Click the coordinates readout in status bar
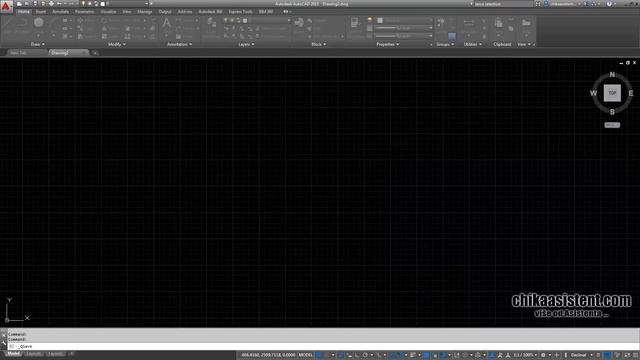Viewport: 640px width, 360px height. pyautogui.click(x=268, y=355)
